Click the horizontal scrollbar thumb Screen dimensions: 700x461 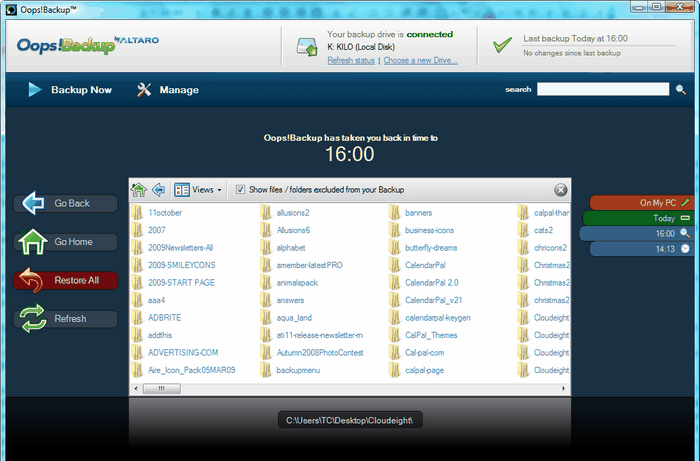[162, 389]
